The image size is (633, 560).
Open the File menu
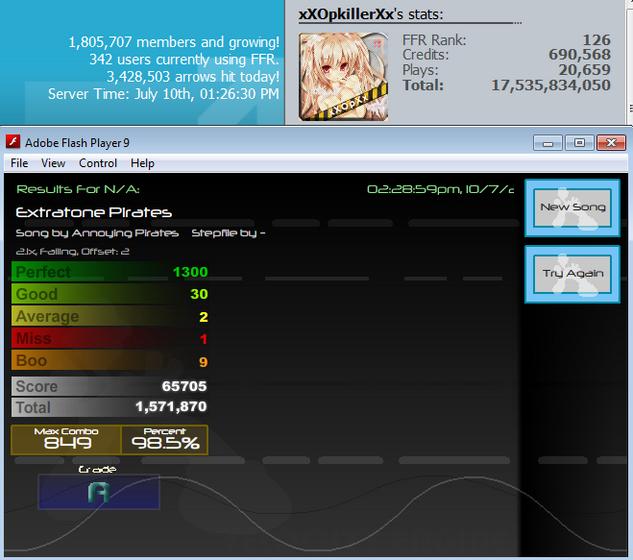19,163
